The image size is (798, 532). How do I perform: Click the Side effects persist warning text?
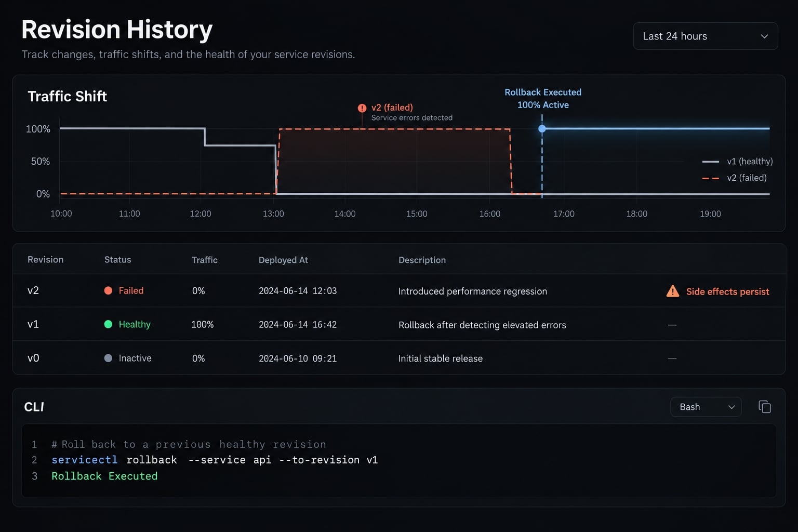[727, 291]
